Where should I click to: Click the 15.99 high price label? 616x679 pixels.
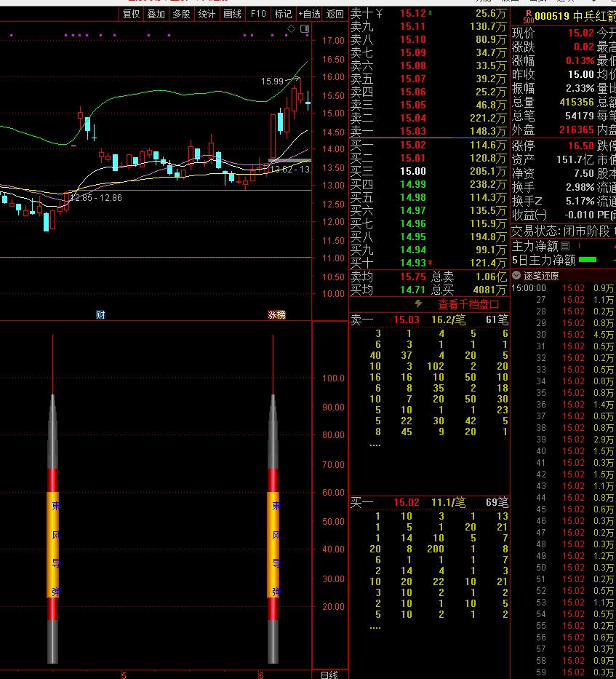pyautogui.click(x=272, y=81)
